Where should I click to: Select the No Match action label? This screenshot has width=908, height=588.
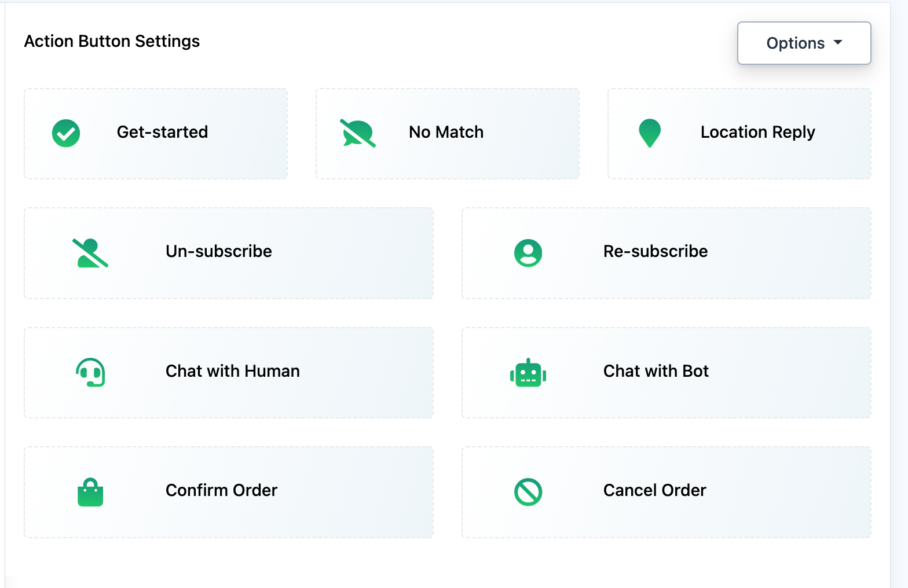pyautogui.click(x=446, y=133)
